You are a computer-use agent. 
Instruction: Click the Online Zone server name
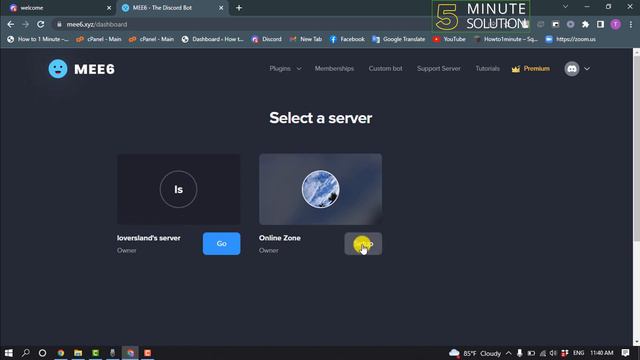tap(280, 238)
